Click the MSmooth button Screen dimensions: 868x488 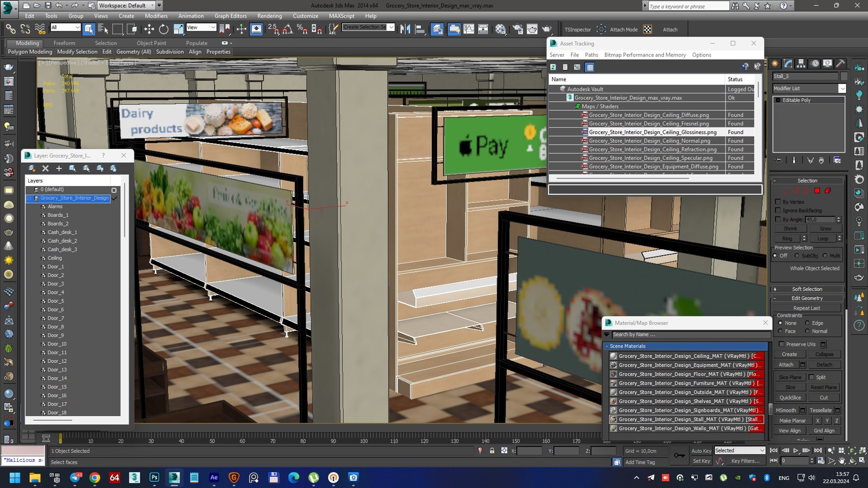point(786,410)
